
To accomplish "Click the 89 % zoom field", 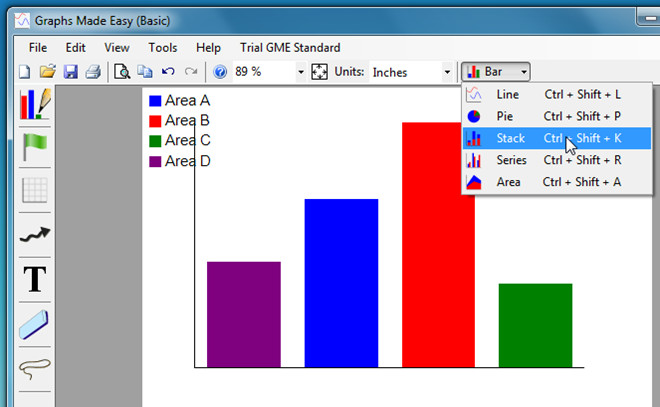I will pyautogui.click(x=264, y=72).
